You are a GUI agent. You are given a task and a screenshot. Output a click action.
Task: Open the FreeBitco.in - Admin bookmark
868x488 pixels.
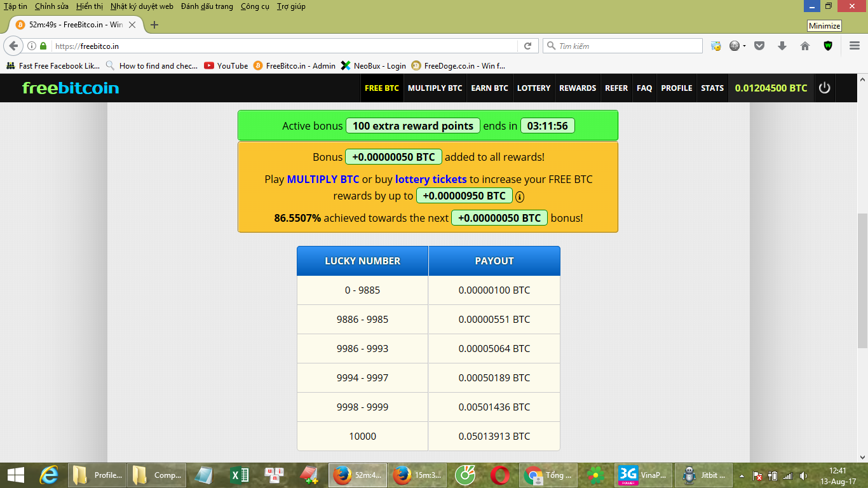pos(294,65)
